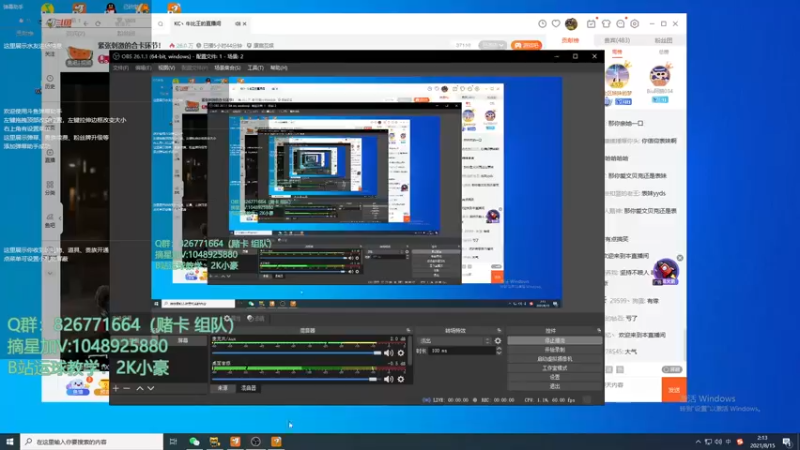This screenshot has width=800, height=450.
Task: Adjust the first mixer channel volume slider
Action: 297,353
